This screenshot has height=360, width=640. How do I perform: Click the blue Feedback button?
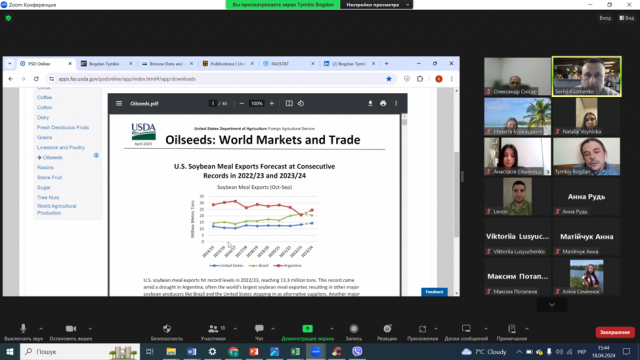(x=434, y=292)
